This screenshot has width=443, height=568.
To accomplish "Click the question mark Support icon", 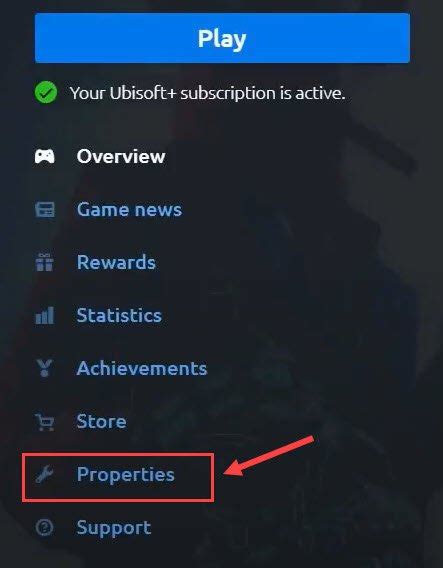I will pos(45,527).
